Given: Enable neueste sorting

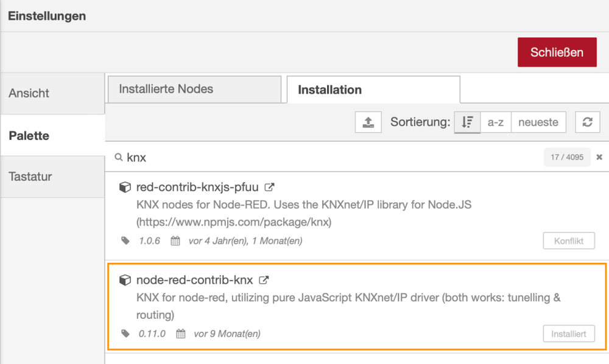Looking at the screenshot, I should pyautogui.click(x=538, y=122).
